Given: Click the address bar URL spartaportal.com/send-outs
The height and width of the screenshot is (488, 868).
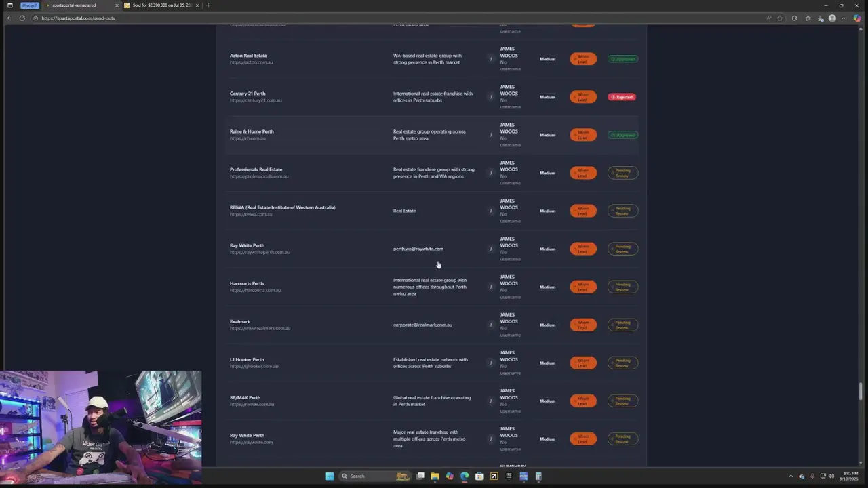Looking at the screenshot, I should (x=78, y=18).
